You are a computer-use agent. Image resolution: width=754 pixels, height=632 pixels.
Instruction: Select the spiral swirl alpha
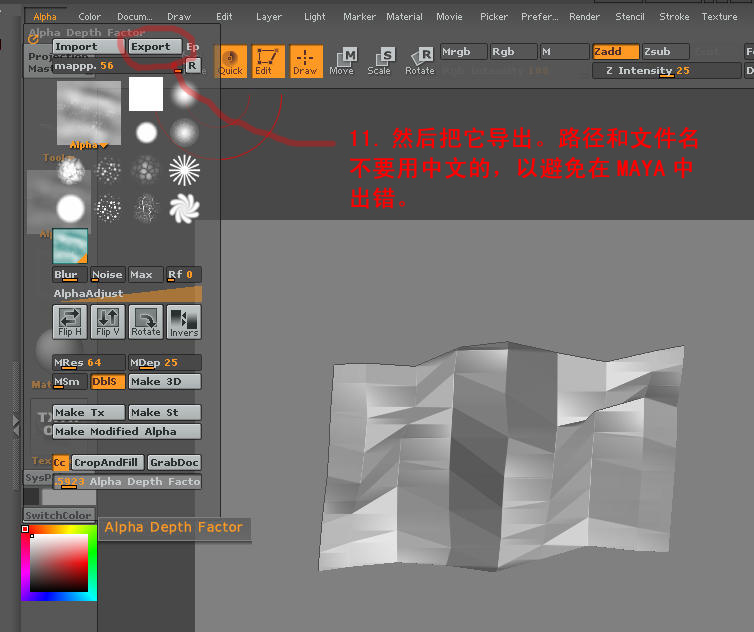click(x=184, y=208)
